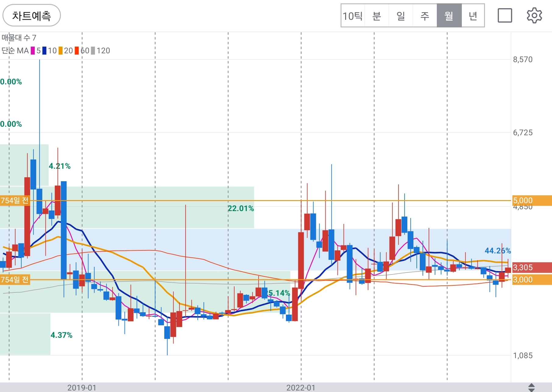
Task: Switch to the 년 yearly chart tab
Action: [x=473, y=16]
